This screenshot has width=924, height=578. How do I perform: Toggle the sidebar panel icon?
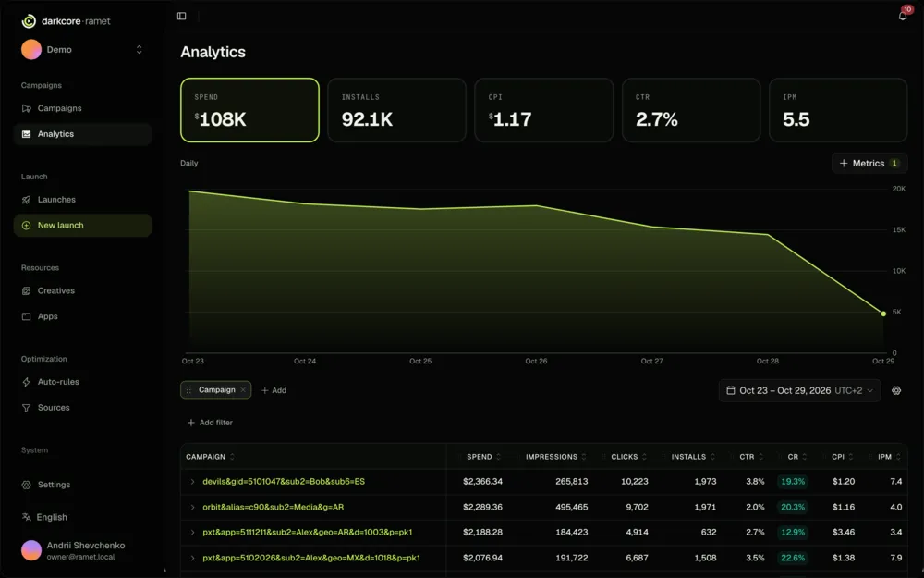coord(181,16)
